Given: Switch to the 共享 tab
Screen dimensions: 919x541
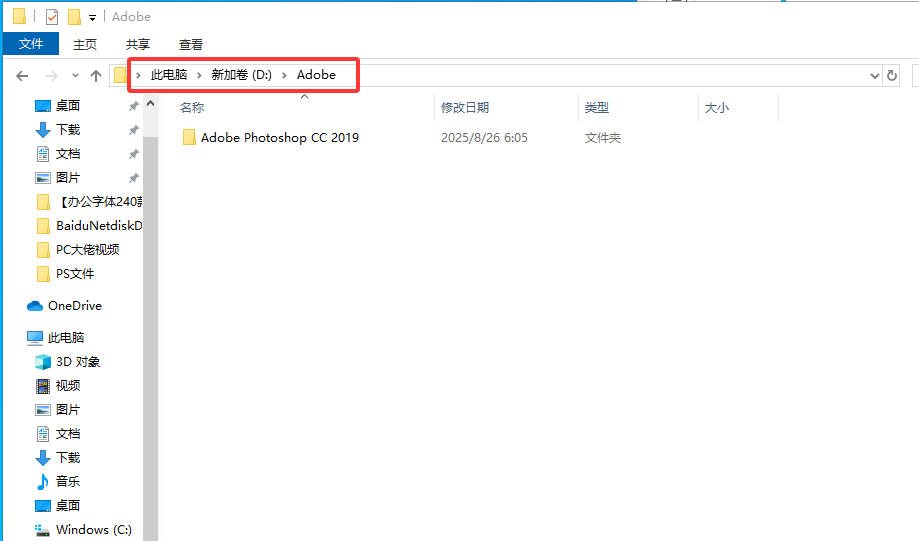Looking at the screenshot, I should pos(138,45).
